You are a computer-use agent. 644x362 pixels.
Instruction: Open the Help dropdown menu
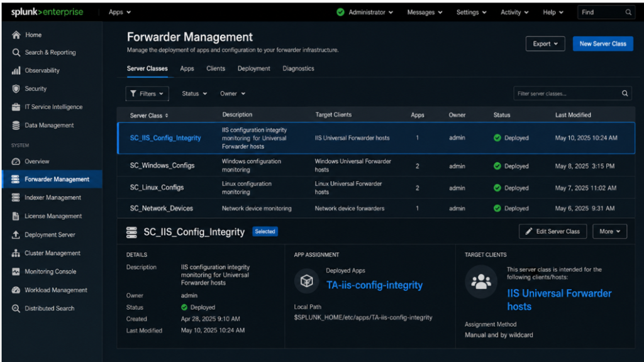click(x=553, y=13)
